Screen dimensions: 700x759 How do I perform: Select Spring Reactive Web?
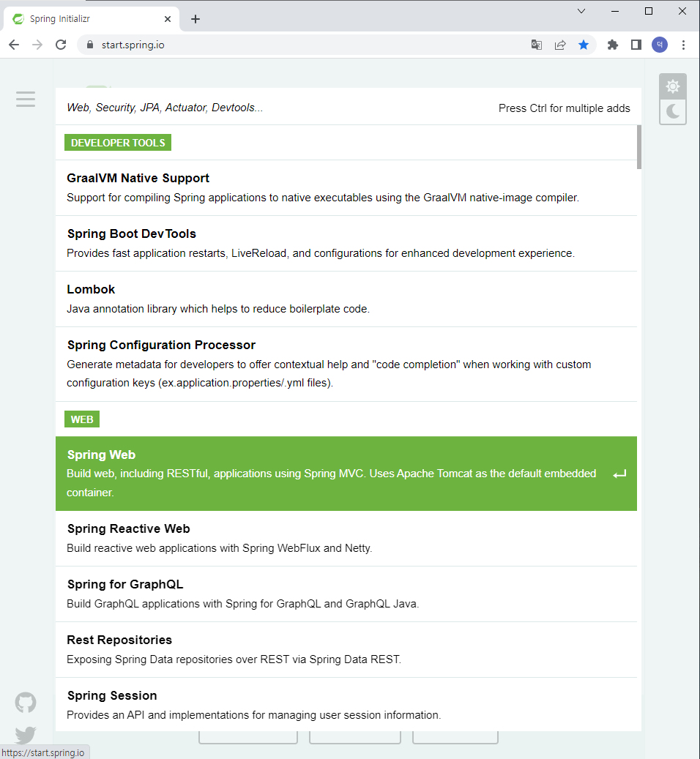pos(346,538)
